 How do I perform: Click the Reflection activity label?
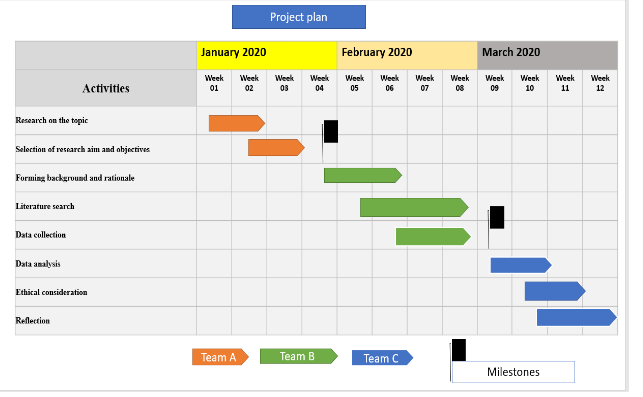tap(32, 321)
